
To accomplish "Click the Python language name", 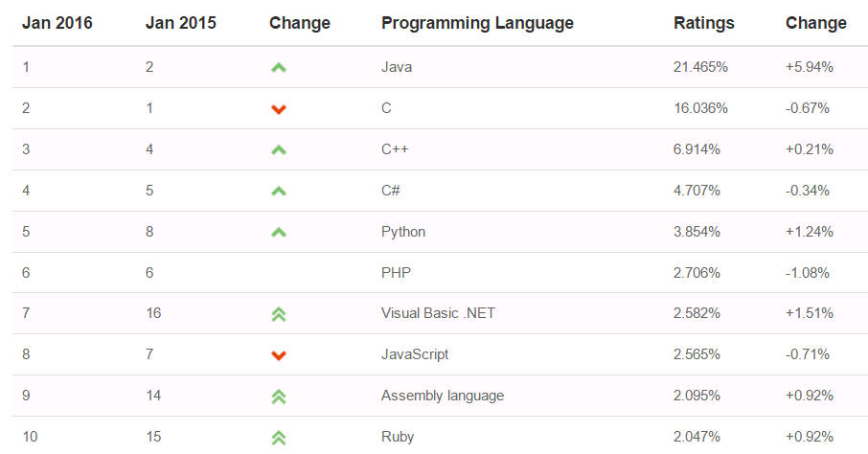I will click(x=403, y=232).
